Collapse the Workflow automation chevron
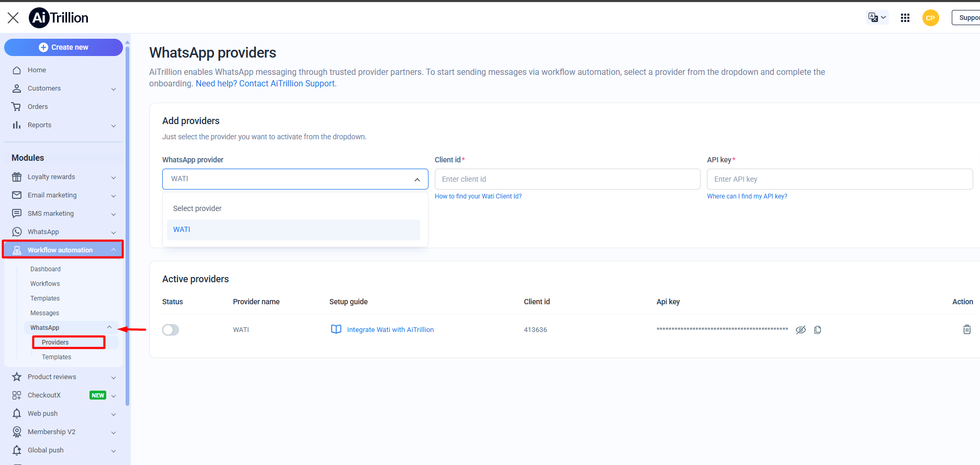 pos(114,250)
